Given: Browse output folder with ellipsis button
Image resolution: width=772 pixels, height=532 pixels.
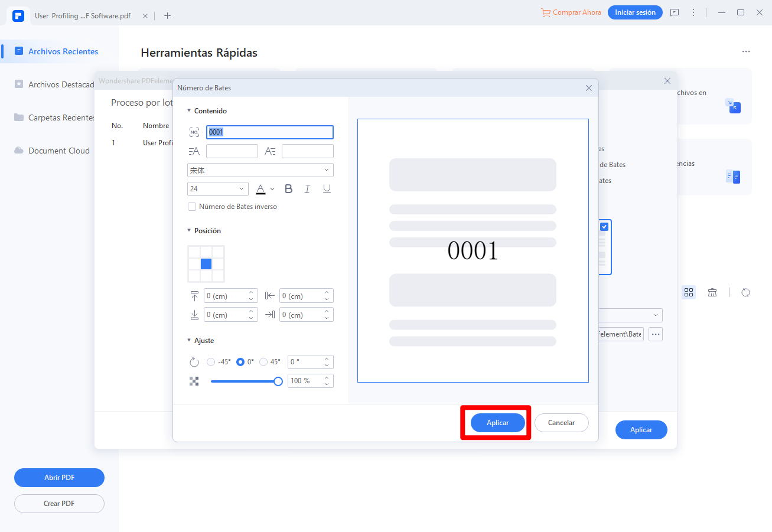Looking at the screenshot, I should tap(655, 334).
